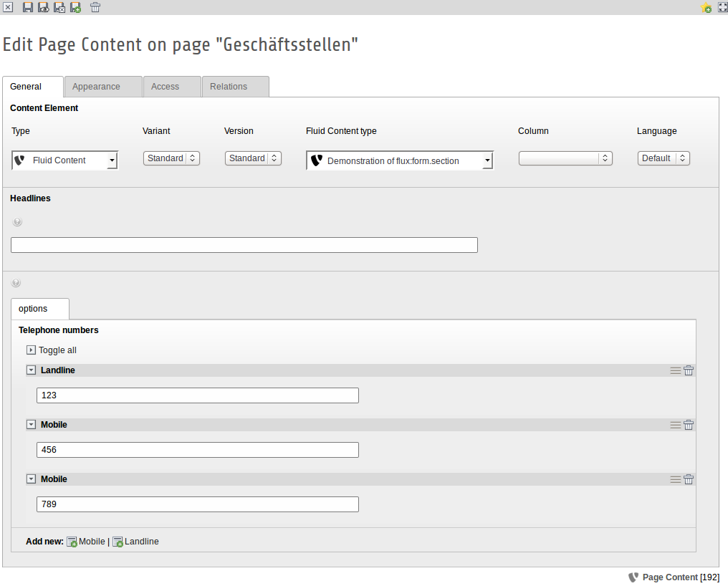
Task: Delete the Landline entry with its trash icon
Action: coord(689,370)
